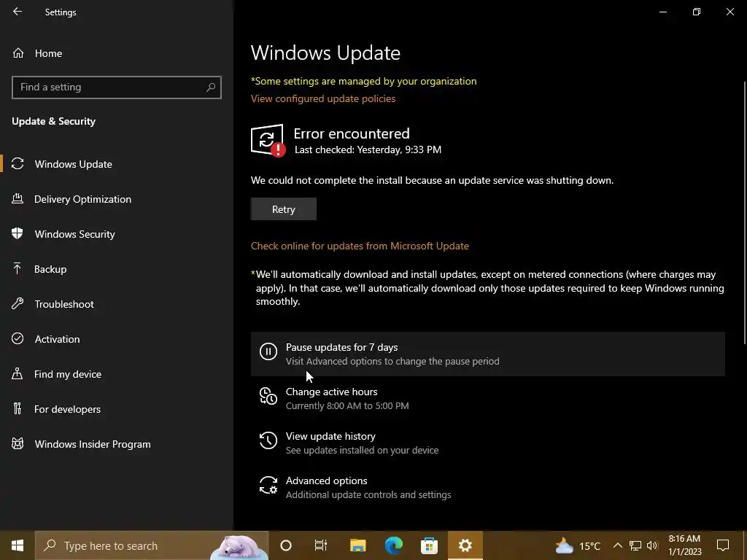747x560 pixels.
Task: Click the Delivery Optimization sidebar icon
Action: click(18, 198)
